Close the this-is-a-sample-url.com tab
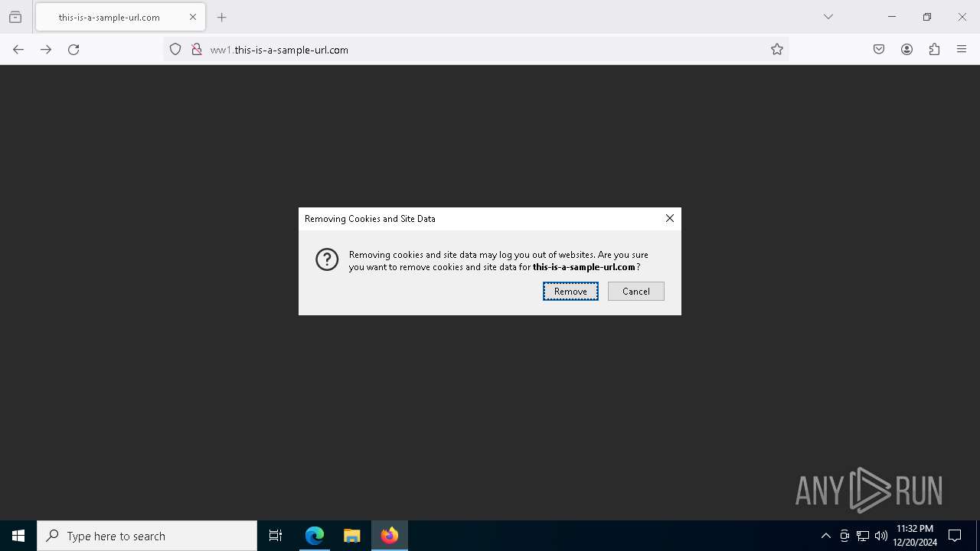This screenshot has height=551, width=980. pyautogui.click(x=193, y=17)
